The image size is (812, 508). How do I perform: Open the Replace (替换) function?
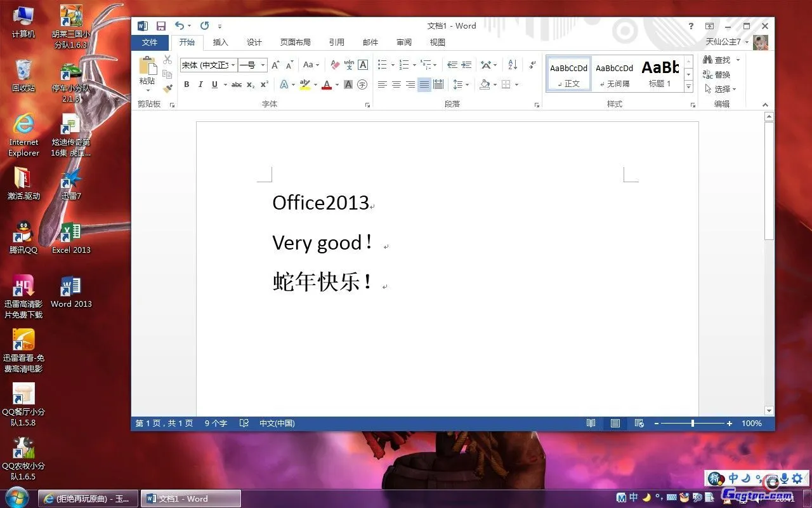tap(721, 74)
